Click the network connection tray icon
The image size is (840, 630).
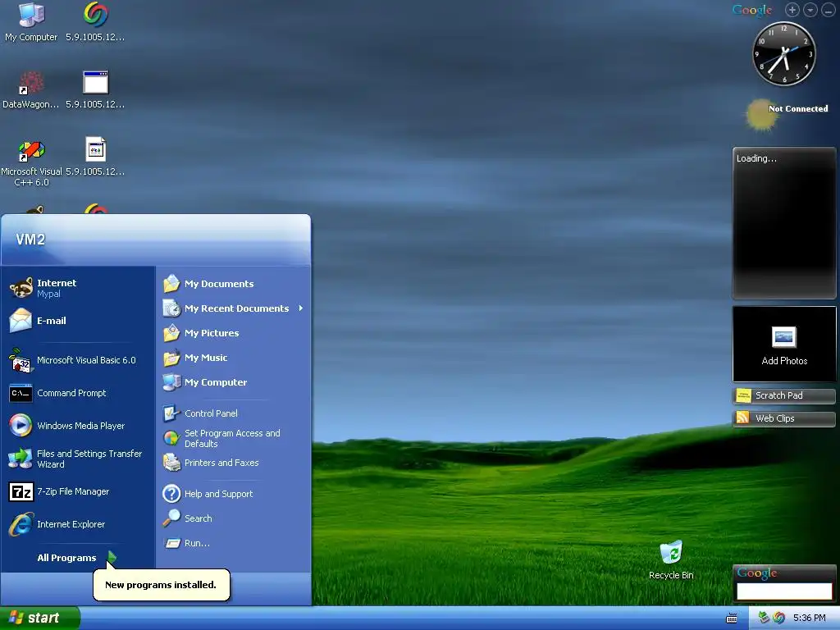(764, 618)
